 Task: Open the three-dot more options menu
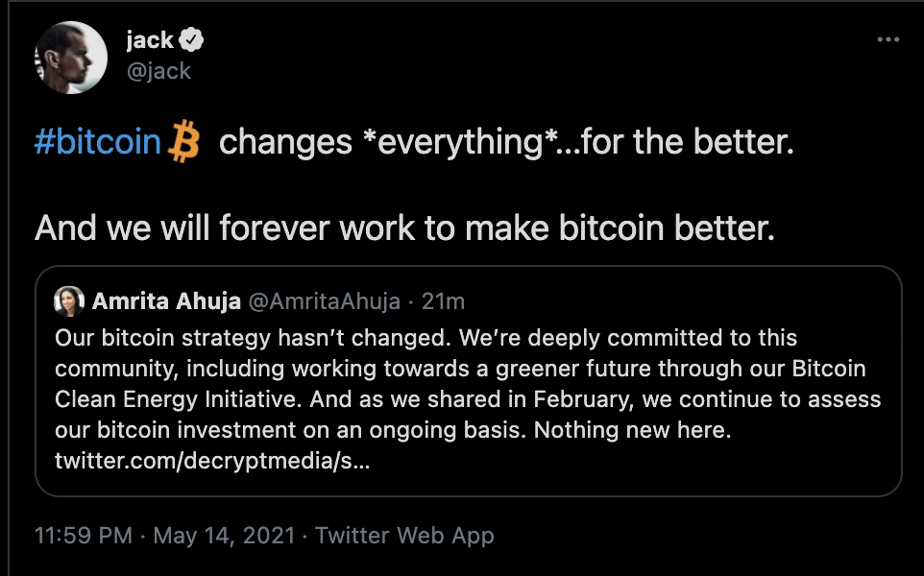(x=889, y=40)
